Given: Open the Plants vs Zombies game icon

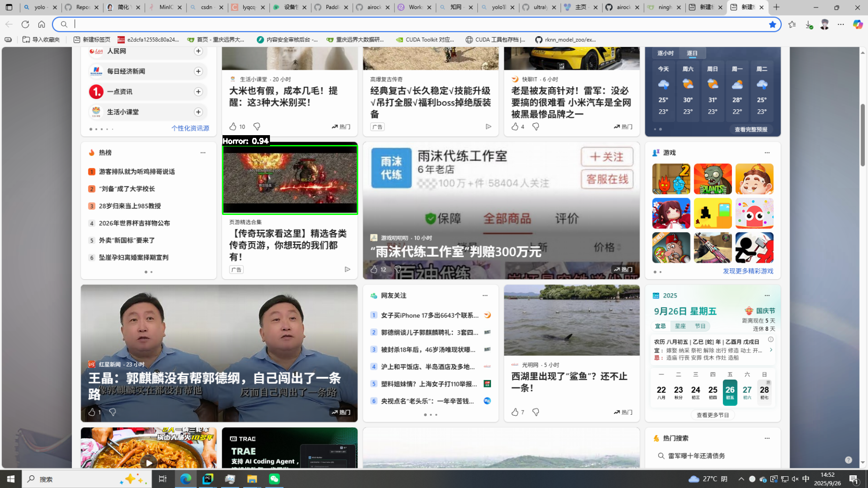Looking at the screenshot, I should click(x=712, y=179).
